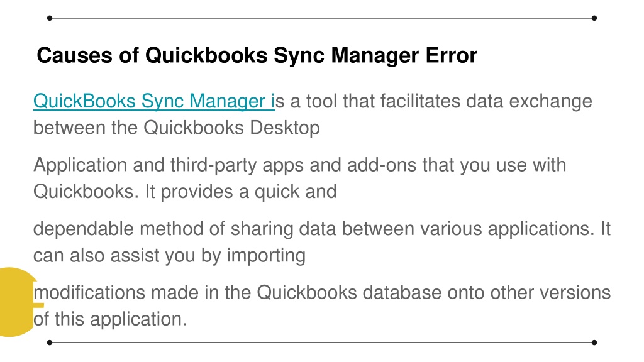Click the left end dot of the bottom line
This screenshot has height=362, width=644.
pyautogui.click(x=50, y=343)
